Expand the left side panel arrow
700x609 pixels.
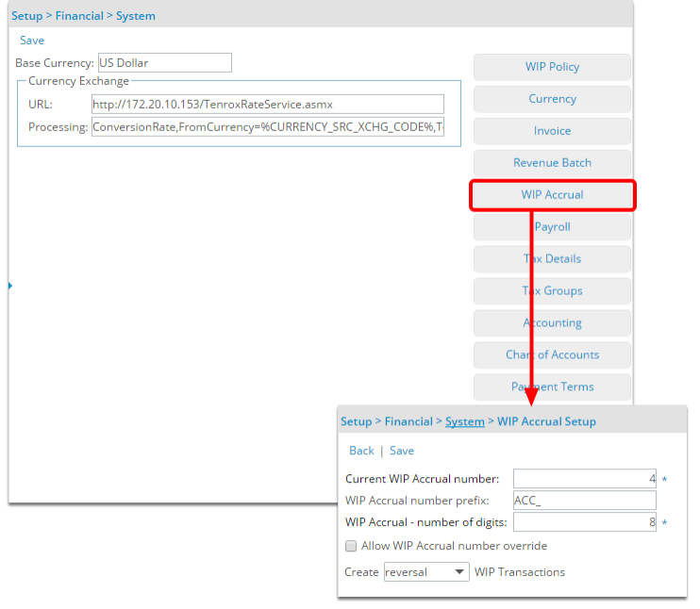coord(9,285)
